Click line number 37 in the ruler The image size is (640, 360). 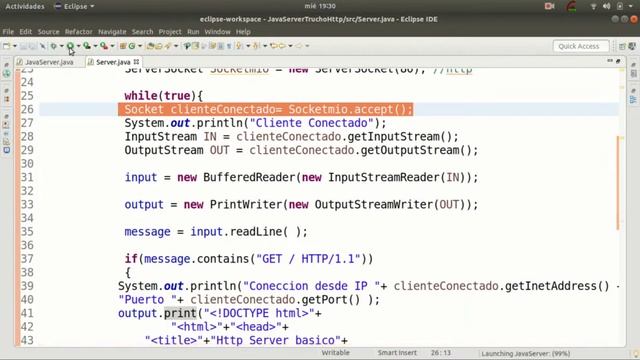[x=27, y=259]
